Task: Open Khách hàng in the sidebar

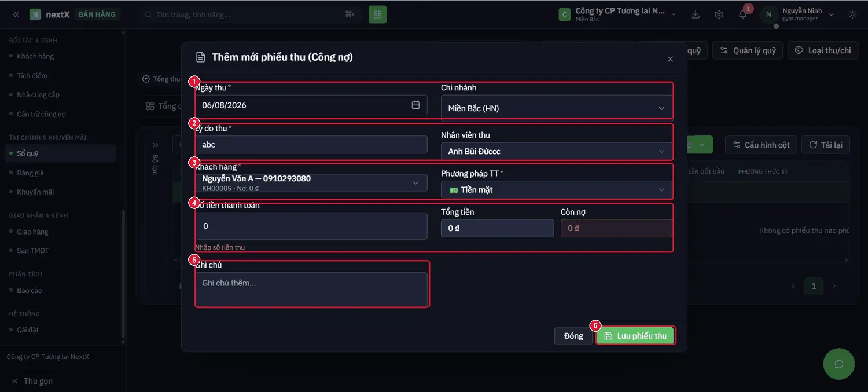Action: click(35, 56)
